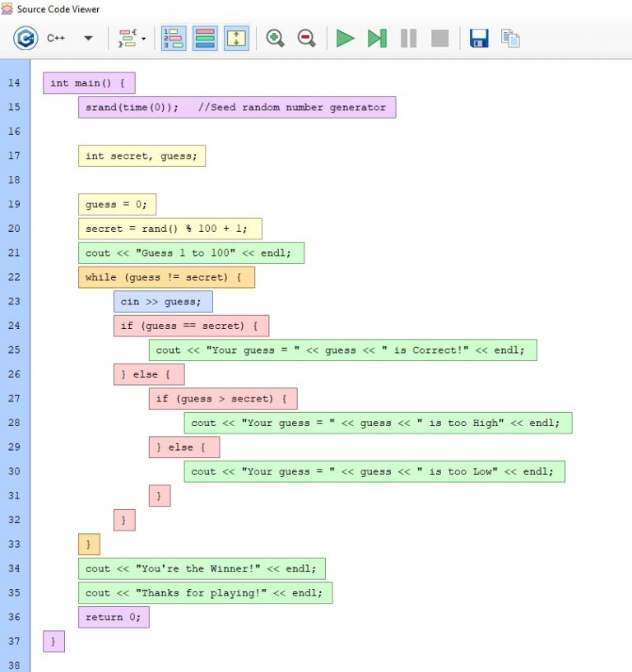Click the C++ language logo icon
632x672 pixels.
[x=26, y=38]
